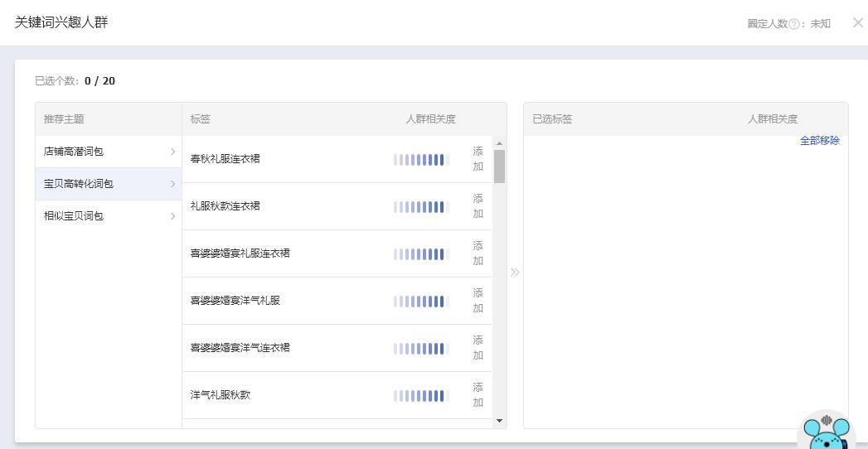868x449 pixels.
Task: Click the tag list scrollbar up arrow
Action: pos(499,143)
